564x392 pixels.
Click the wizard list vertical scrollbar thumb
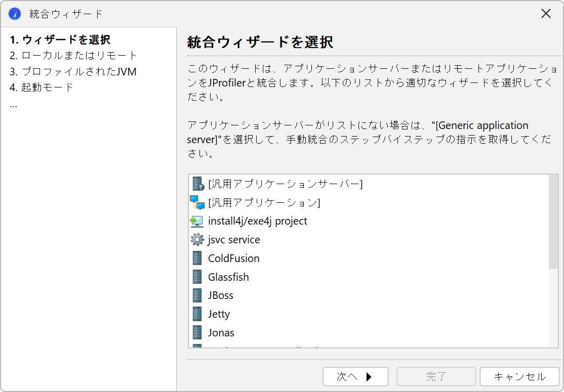click(553, 222)
